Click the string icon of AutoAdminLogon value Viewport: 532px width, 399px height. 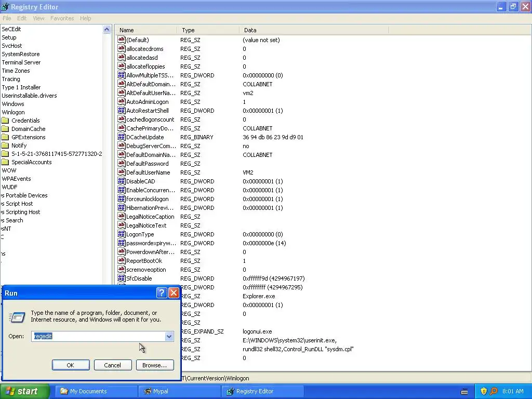122,101
